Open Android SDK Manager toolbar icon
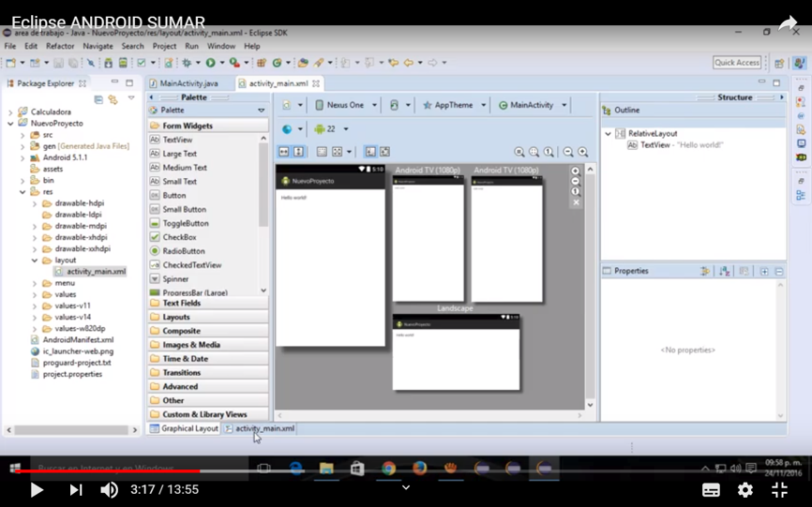 [108, 63]
